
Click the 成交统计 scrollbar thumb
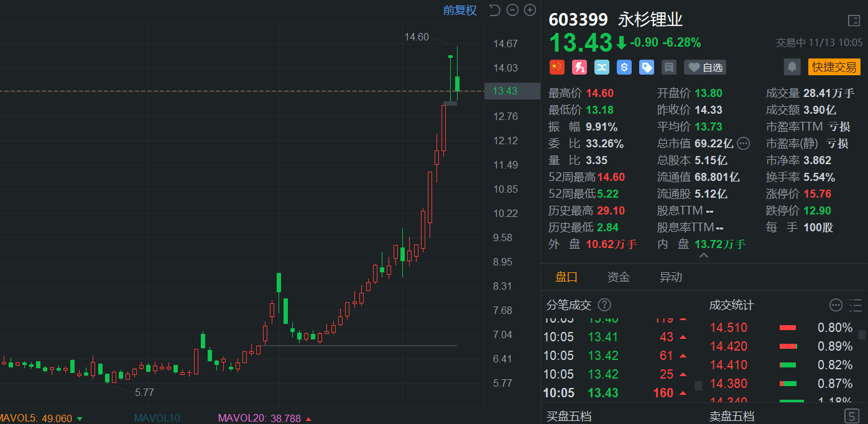862,334
